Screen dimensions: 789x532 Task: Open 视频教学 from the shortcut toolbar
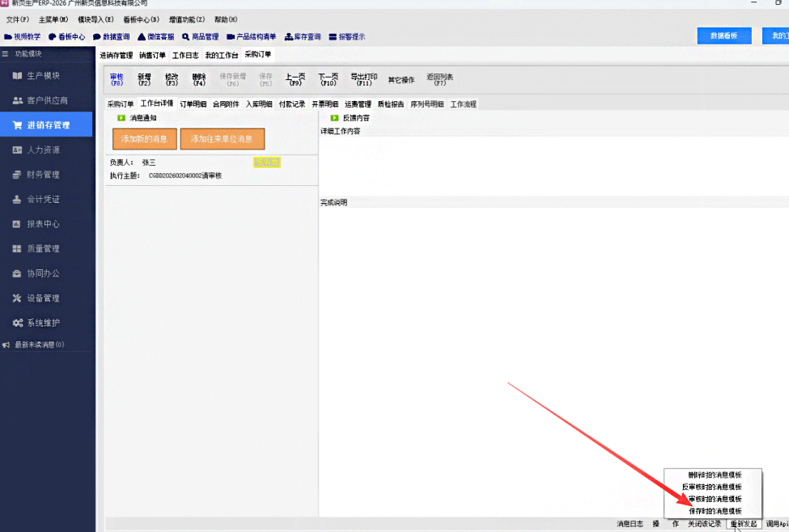point(23,36)
